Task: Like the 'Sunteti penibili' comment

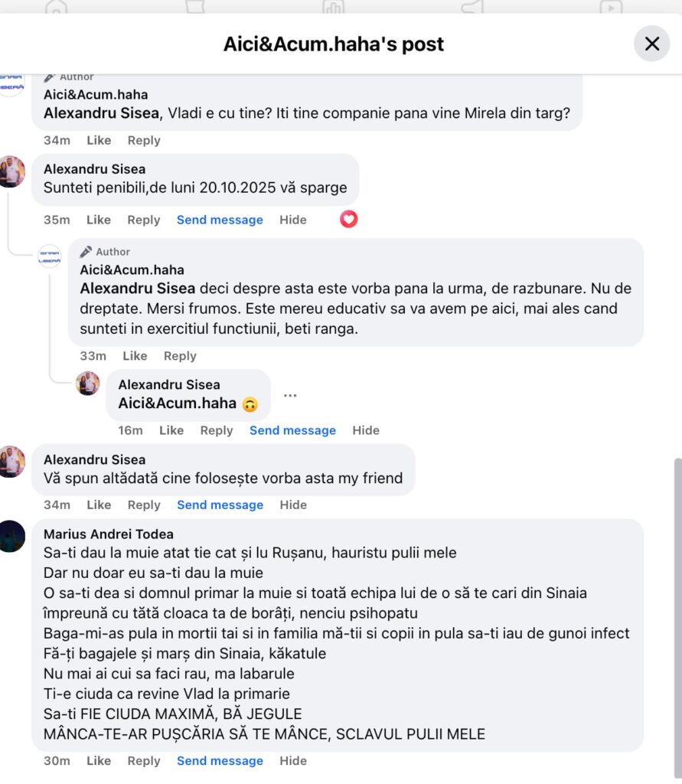Action: pyautogui.click(x=99, y=220)
